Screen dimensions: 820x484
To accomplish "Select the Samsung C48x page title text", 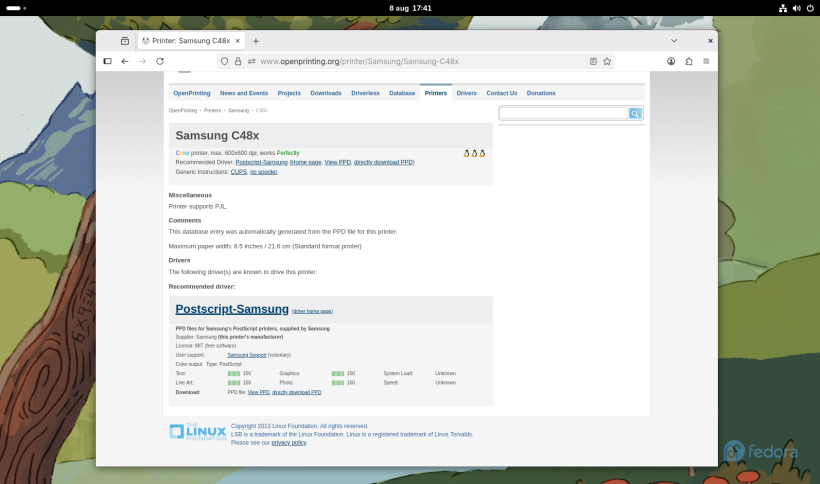I will pos(217,135).
